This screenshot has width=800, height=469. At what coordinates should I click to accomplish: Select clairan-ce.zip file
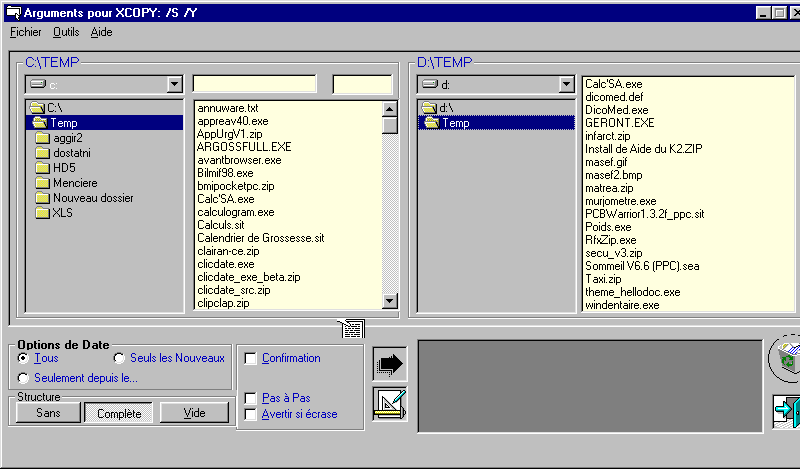click(228, 251)
